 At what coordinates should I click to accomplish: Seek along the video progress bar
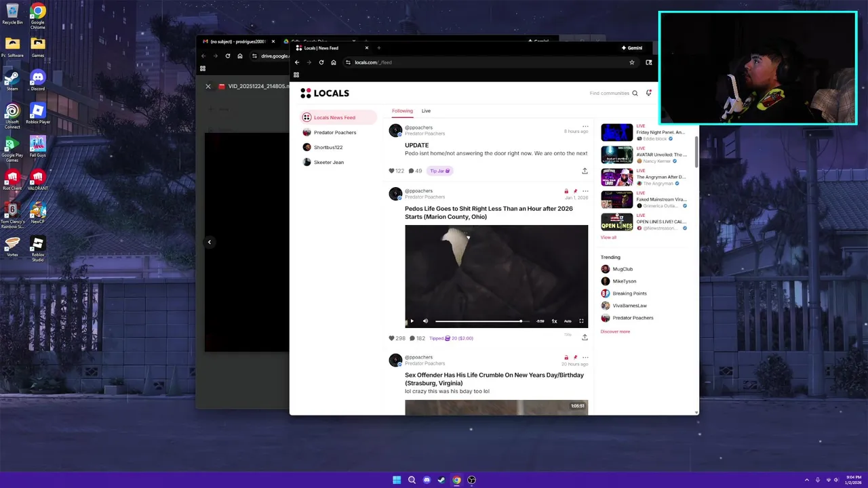483,321
